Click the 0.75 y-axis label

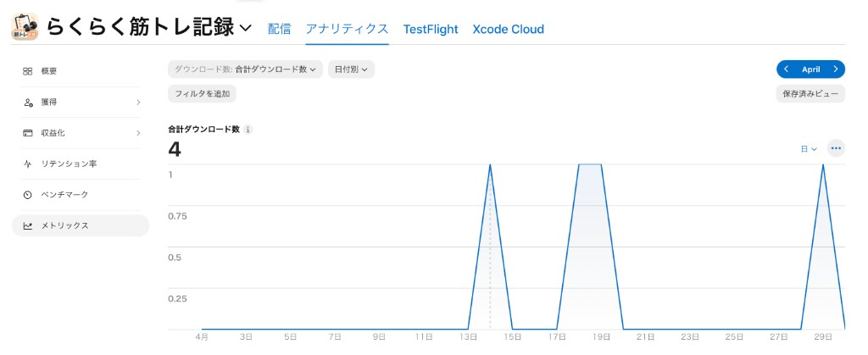click(x=177, y=216)
